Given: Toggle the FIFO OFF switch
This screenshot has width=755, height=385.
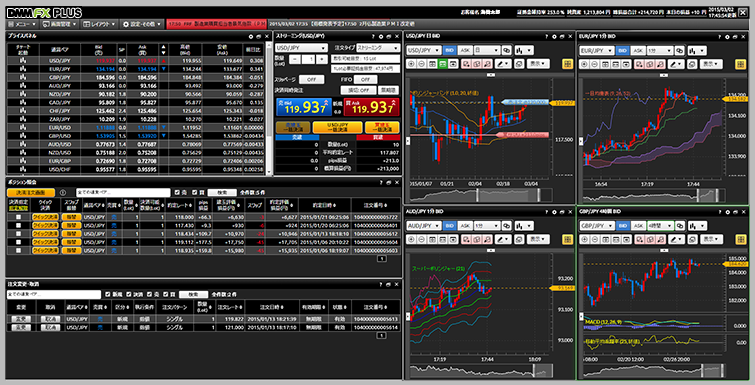Looking at the screenshot, I should [x=365, y=79].
